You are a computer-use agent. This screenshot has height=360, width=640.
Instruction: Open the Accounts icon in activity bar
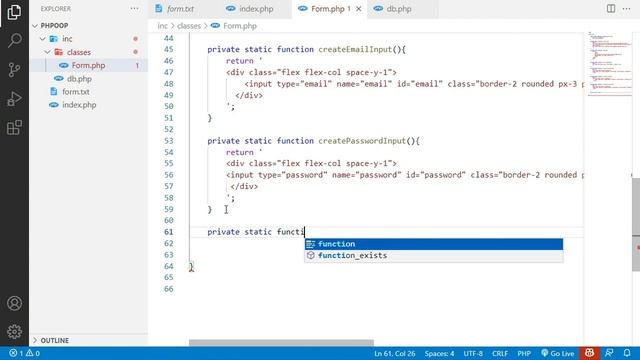click(14, 303)
